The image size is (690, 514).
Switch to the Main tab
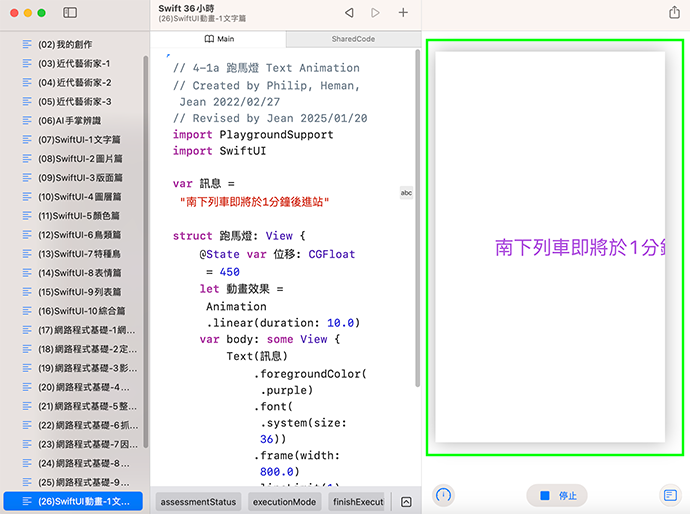point(218,39)
